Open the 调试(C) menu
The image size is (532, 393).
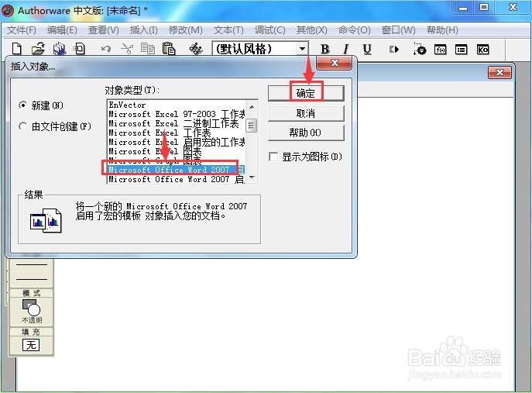point(270,30)
